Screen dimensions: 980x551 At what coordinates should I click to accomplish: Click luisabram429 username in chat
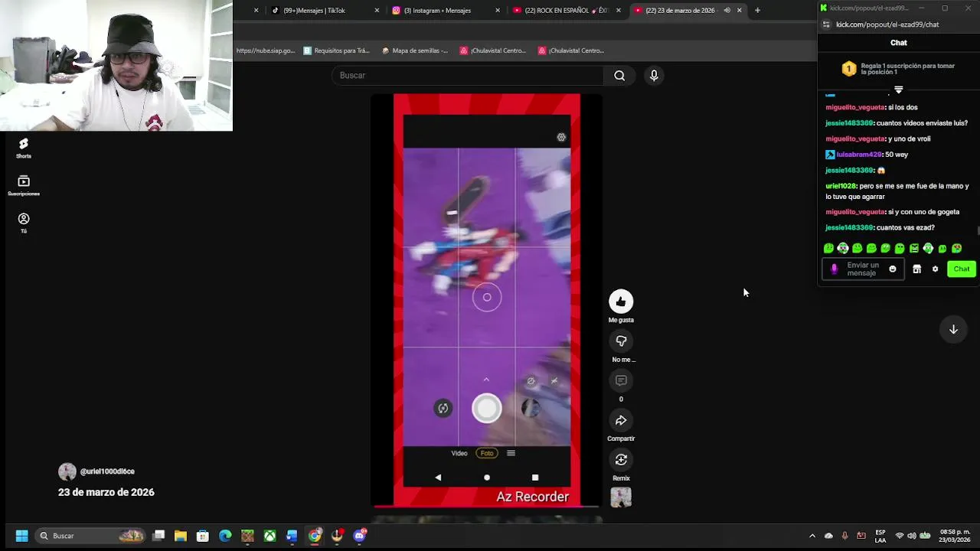(859, 155)
